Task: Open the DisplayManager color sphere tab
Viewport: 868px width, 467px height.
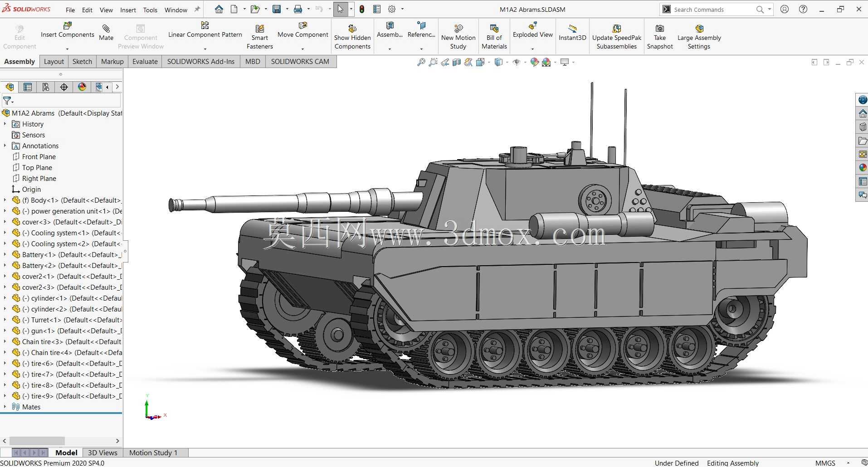Action: (82, 87)
